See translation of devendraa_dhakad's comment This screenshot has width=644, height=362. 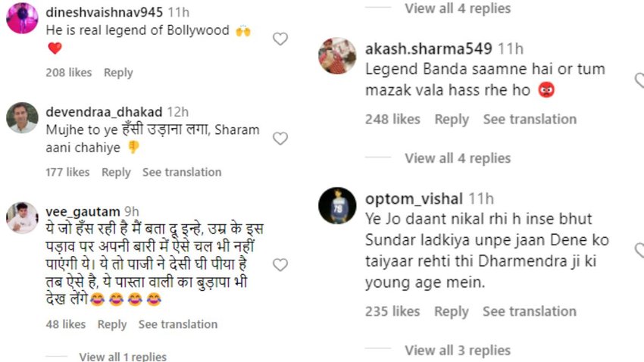[x=182, y=173]
